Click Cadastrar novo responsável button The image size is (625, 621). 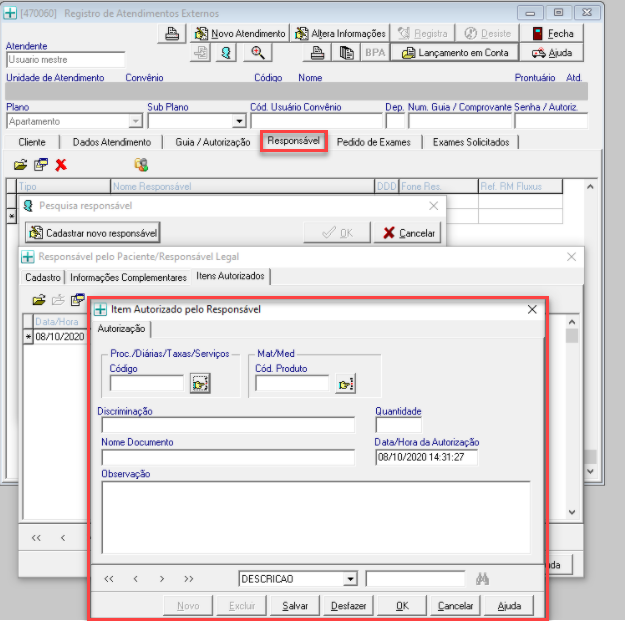[93, 233]
